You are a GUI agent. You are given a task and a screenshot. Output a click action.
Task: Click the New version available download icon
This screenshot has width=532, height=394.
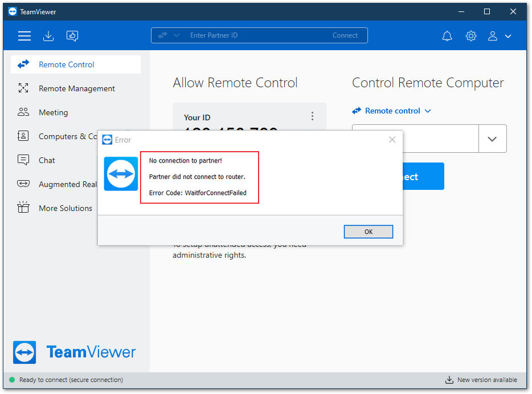pos(449,380)
